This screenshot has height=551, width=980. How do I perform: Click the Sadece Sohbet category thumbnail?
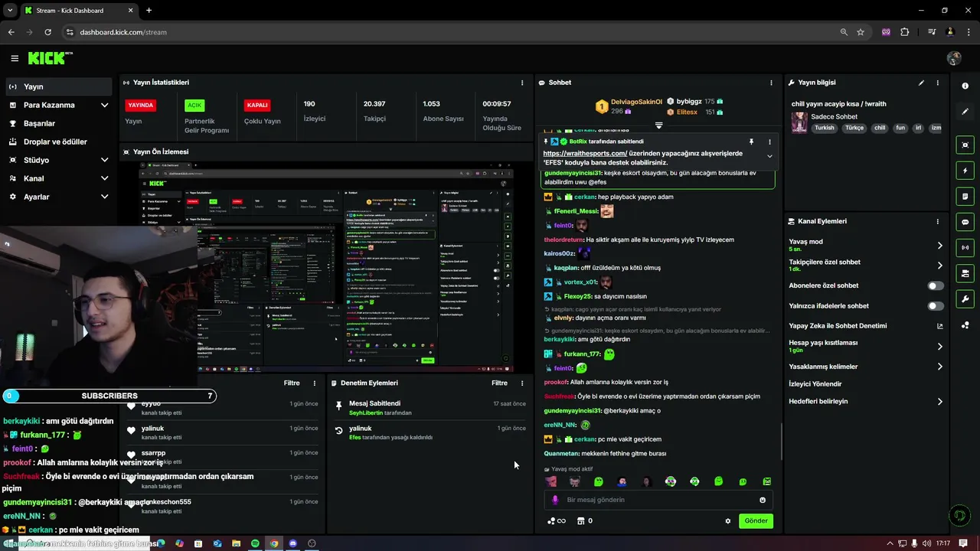point(799,123)
